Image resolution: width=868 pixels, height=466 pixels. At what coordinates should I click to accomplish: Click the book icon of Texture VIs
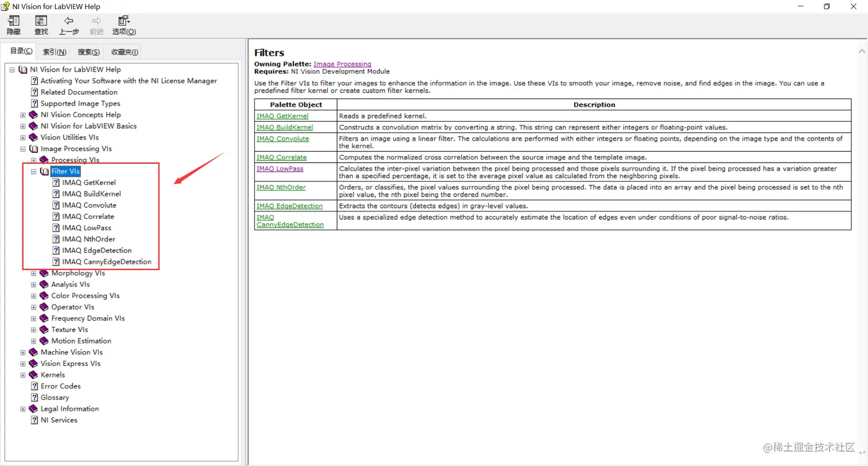point(45,329)
